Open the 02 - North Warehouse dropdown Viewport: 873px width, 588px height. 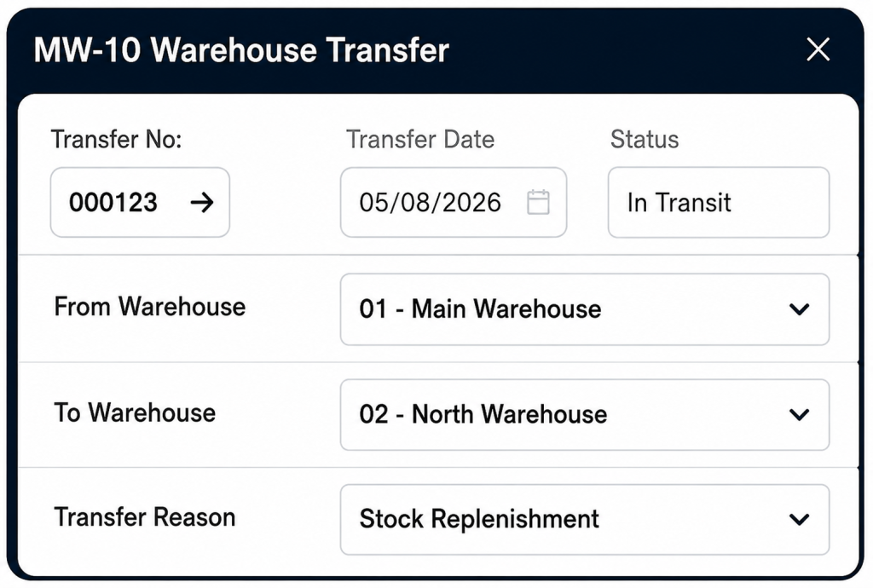tap(585, 415)
